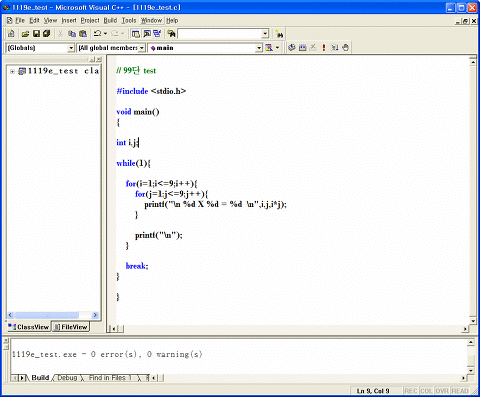Image resolution: width=480 pixels, height=397 pixels.
Task: Click the Open file toolbar icon
Action: pos(25,34)
